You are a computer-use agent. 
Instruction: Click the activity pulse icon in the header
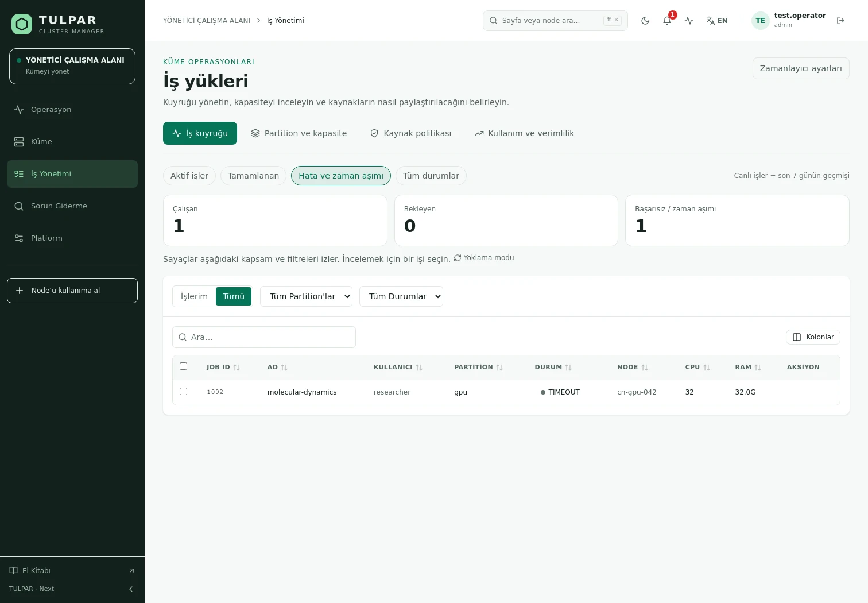[x=689, y=21]
